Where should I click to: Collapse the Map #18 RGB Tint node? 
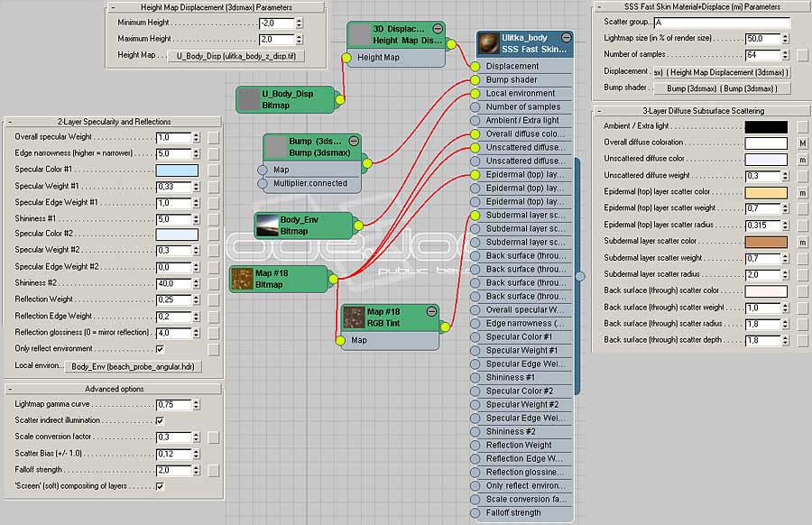tap(431, 311)
